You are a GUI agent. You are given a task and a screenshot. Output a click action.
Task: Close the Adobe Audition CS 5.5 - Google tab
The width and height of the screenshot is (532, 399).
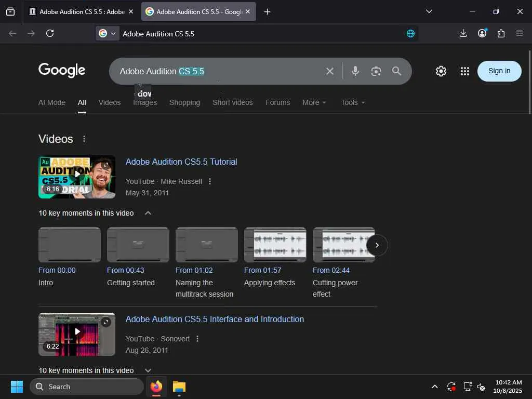point(248,12)
